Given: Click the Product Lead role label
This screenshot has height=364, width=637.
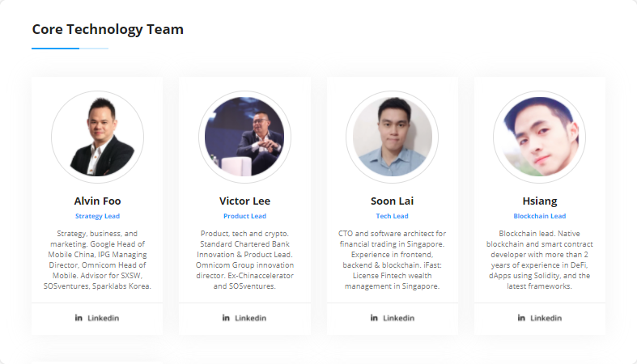Looking at the screenshot, I should [x=244, y=216].
